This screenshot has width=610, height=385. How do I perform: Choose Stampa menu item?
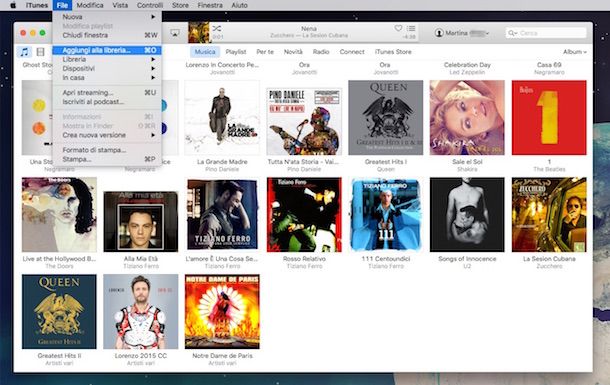pyautogui.click(x=107, y=159)
